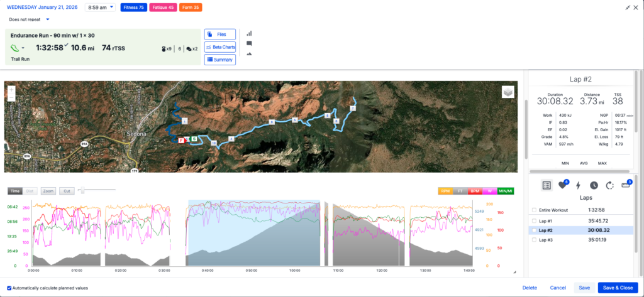The height and width of the screenshot is (297, 644).
Task: Click the chart smoothing slider handle
Action: [x=82, y=190]
